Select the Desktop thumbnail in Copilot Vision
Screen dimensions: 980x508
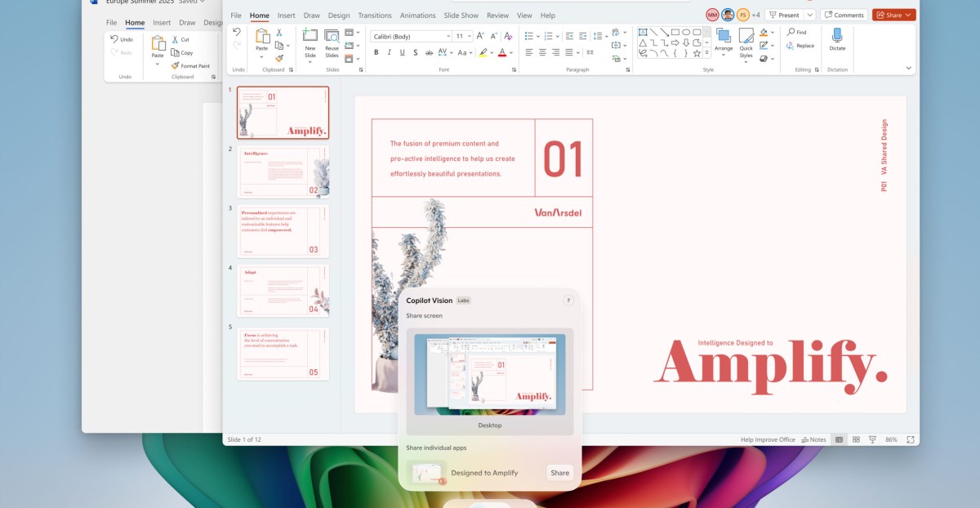coord(489,374)
